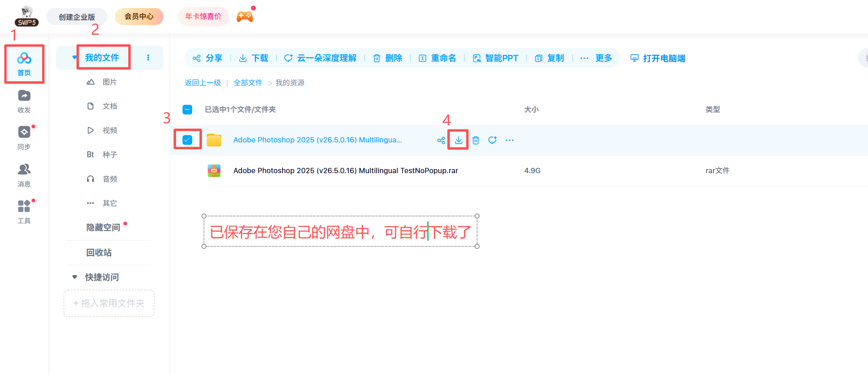Collapse the 快捷访问 section arrow

click(x=74, y=277)
